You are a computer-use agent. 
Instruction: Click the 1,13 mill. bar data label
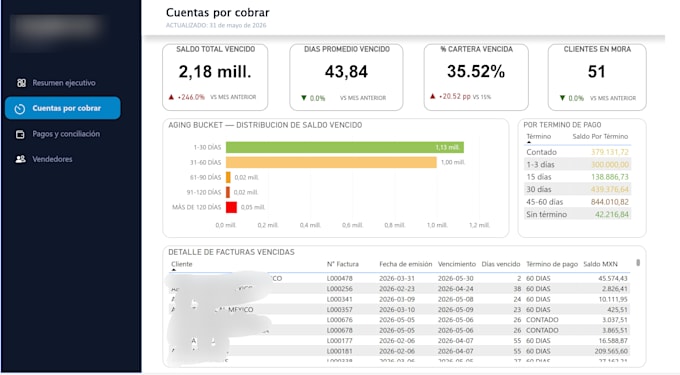(x=448, y=147)
